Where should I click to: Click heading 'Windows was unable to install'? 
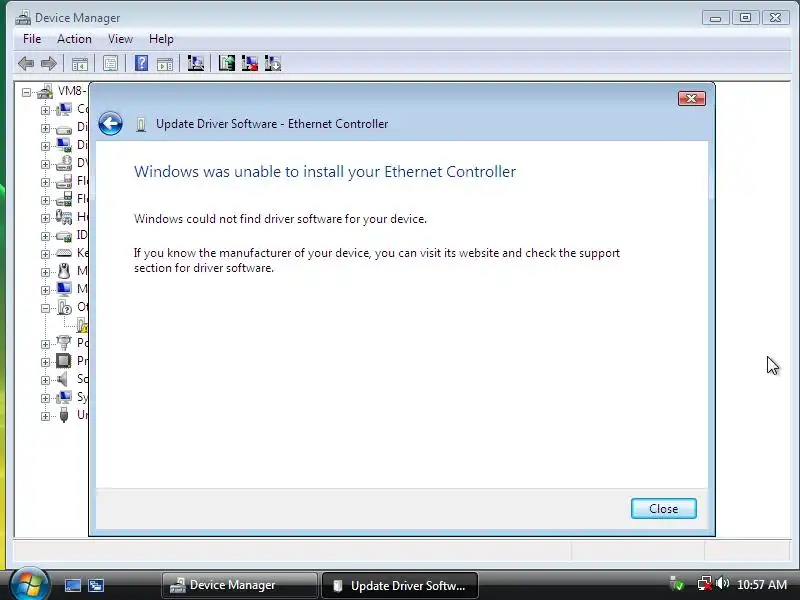pos(324,171)
